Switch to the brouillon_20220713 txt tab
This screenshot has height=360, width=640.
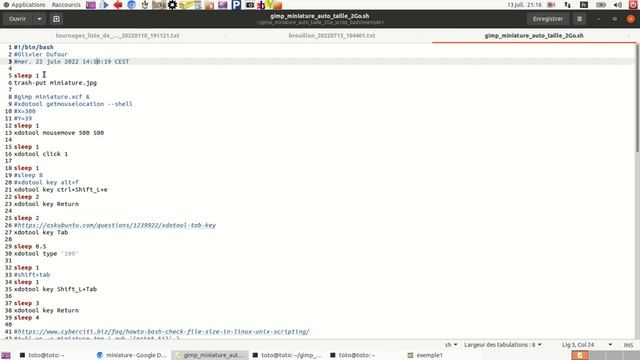[x=332, y=36]
